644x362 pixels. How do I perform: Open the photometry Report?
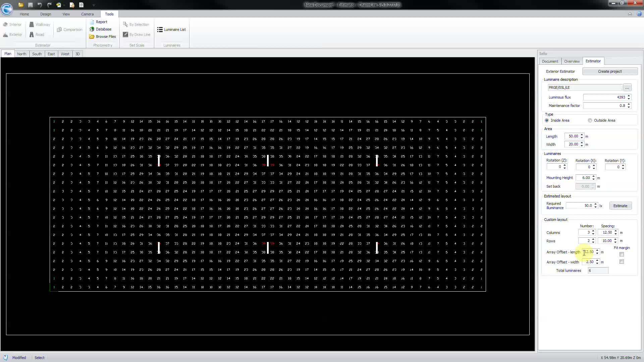tap(99, 22)
